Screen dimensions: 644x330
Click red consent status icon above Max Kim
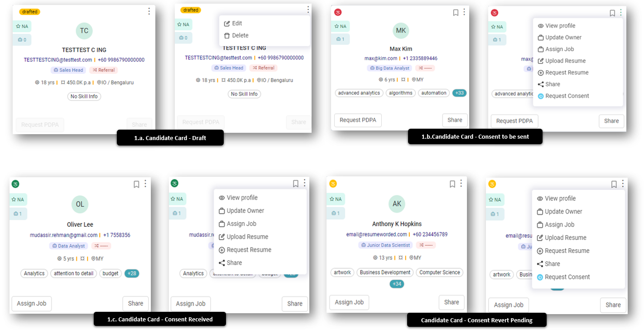337,12
